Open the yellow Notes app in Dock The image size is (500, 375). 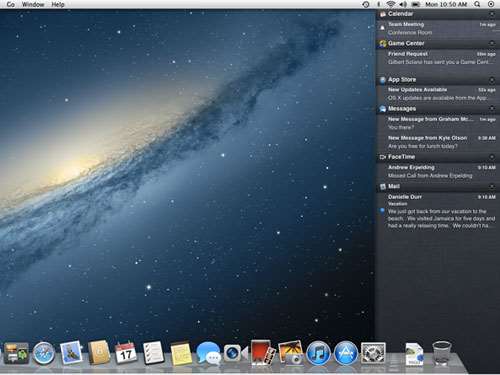[x=181, y=353]
